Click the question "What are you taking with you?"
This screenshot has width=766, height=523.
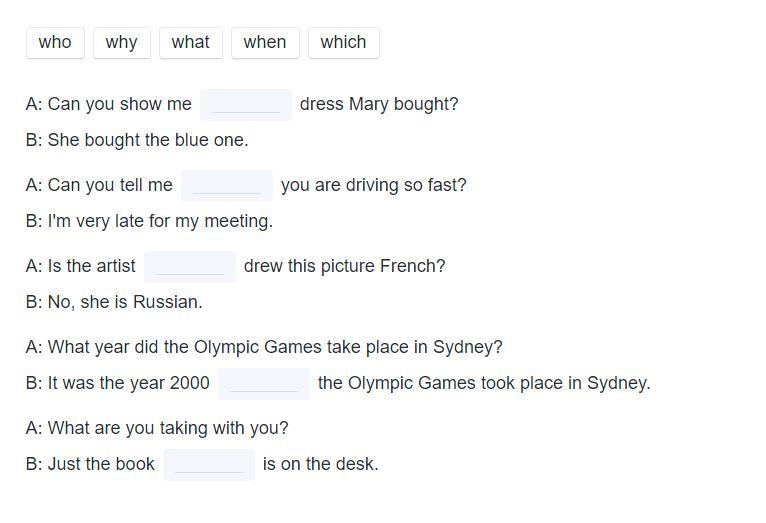coord(157,428)
